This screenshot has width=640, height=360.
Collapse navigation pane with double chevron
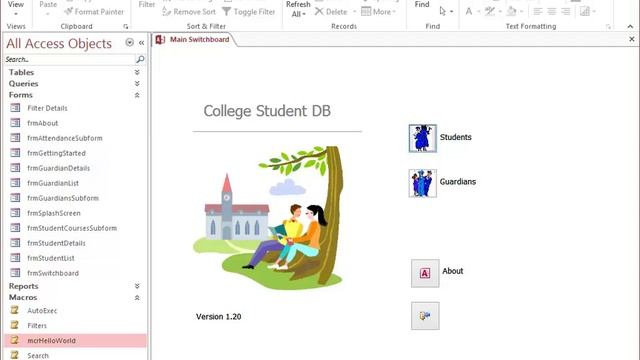click(141, 42)
